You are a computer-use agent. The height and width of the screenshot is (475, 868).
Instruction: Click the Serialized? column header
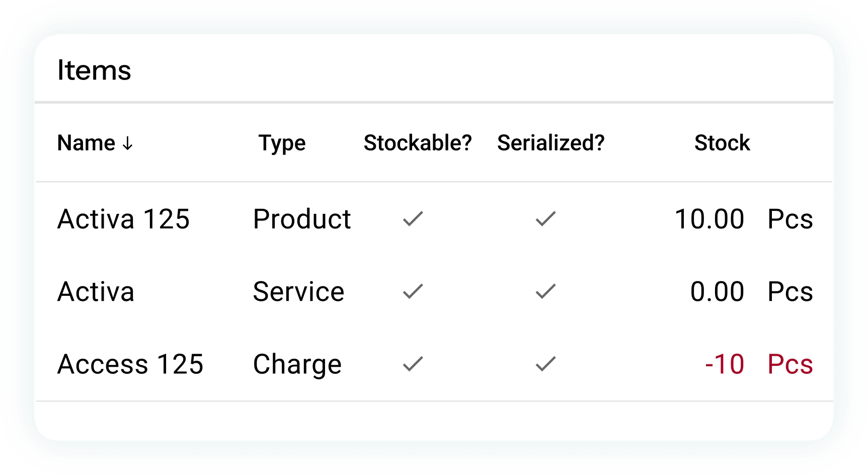click(550, 143)
